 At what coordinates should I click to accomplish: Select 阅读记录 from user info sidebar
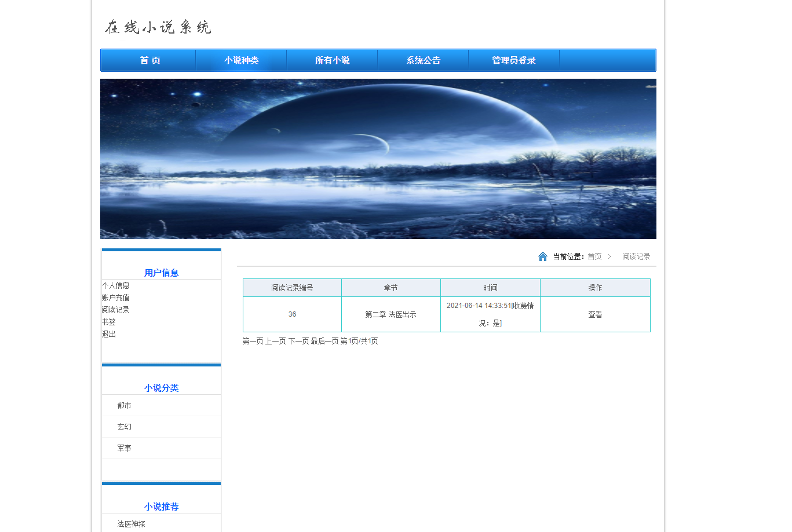(x=115, y=309)
